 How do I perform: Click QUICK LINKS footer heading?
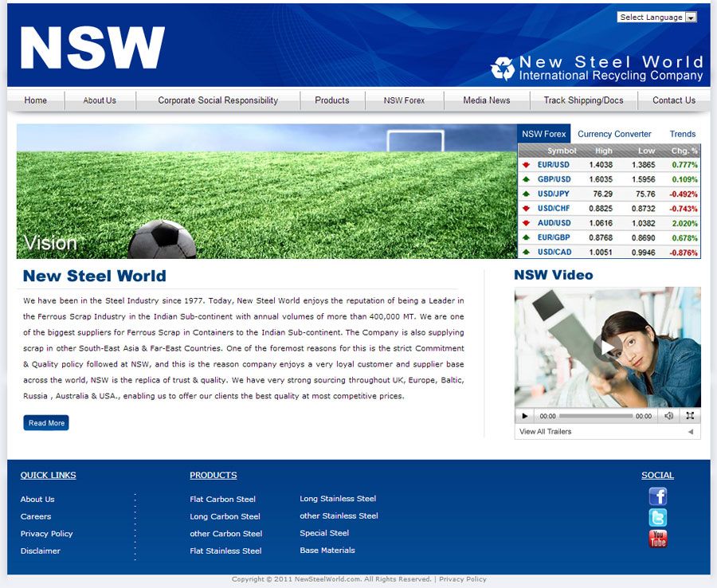coord(48,475)
